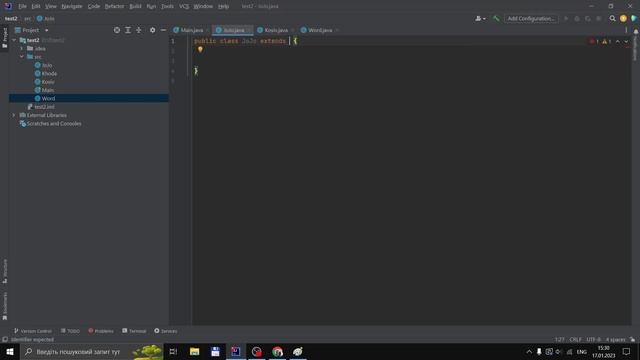The width and height of the screenshot is (640, 360).
Task: Open Notifications bell on right stripe
Action: tap(636, 32)
